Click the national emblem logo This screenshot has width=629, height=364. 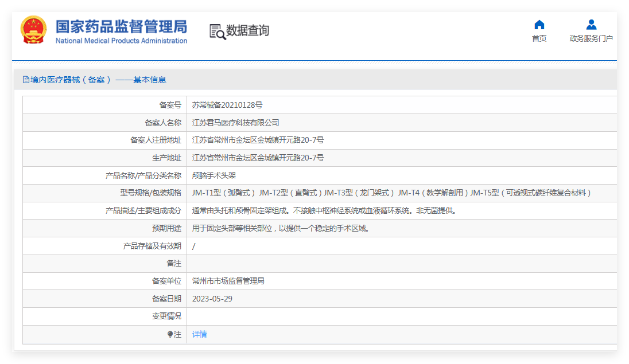[34, 30]
